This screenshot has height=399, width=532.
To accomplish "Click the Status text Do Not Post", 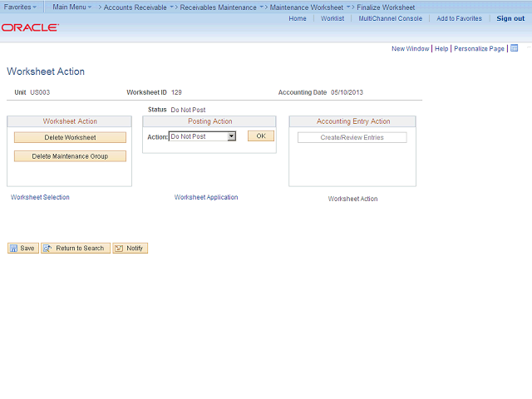I will (189, 110).
